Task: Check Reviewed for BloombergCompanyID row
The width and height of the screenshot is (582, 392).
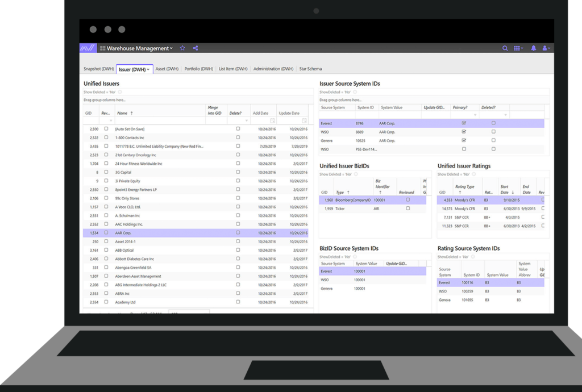Action: tap(408, 199)
